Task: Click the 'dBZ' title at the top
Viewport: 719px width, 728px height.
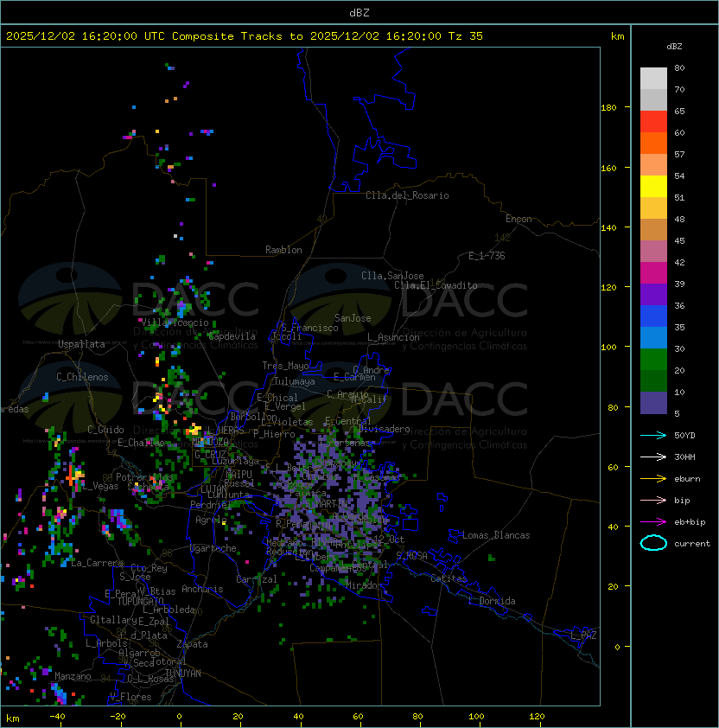Action: pos(359,12)
